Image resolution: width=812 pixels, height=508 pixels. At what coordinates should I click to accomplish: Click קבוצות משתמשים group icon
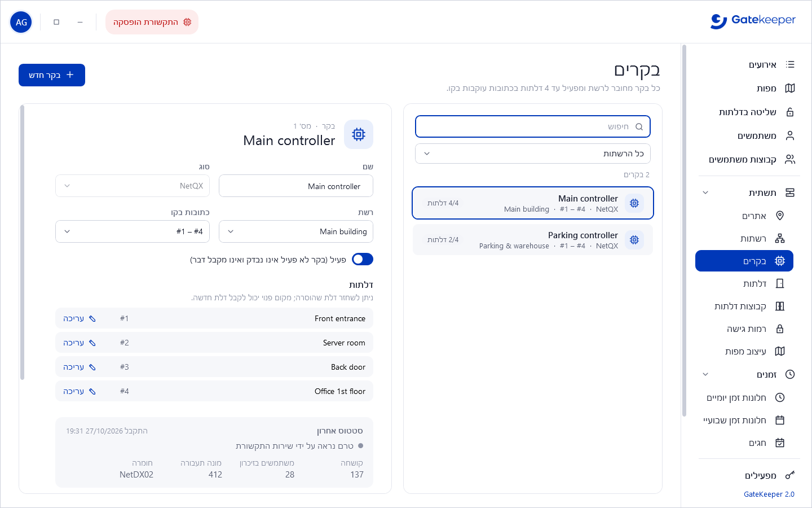(790, 159)
